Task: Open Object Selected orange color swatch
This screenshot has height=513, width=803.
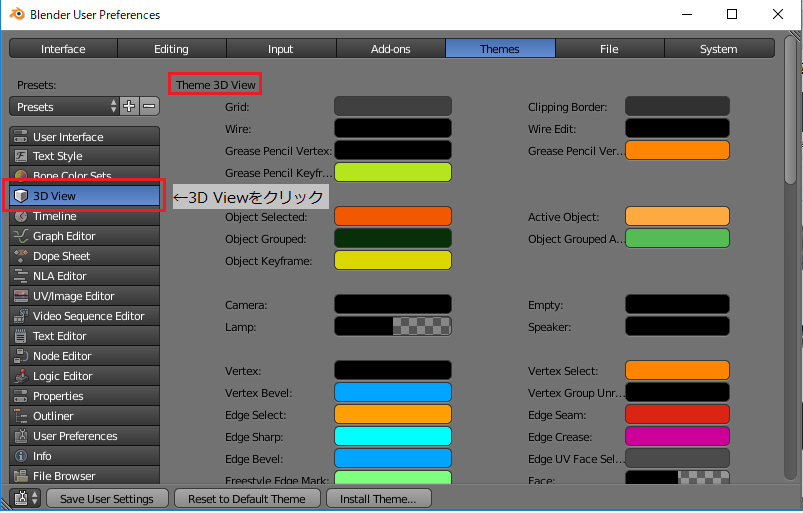Action: tap(393, 216)
